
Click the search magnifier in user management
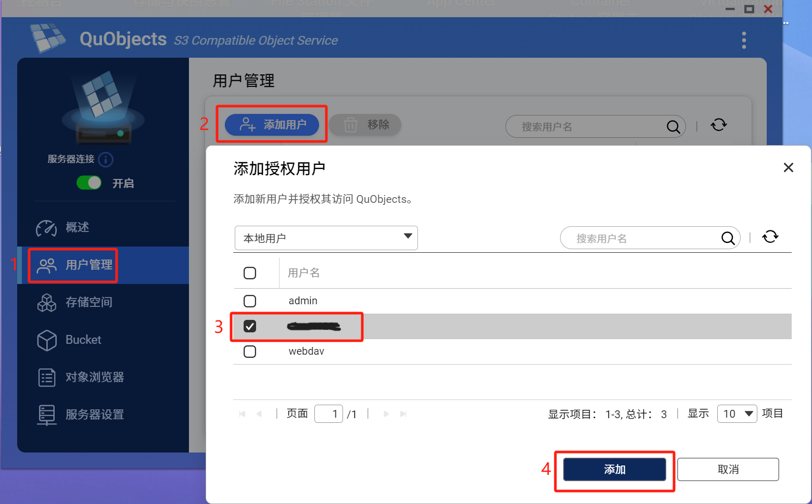(673, 126)
